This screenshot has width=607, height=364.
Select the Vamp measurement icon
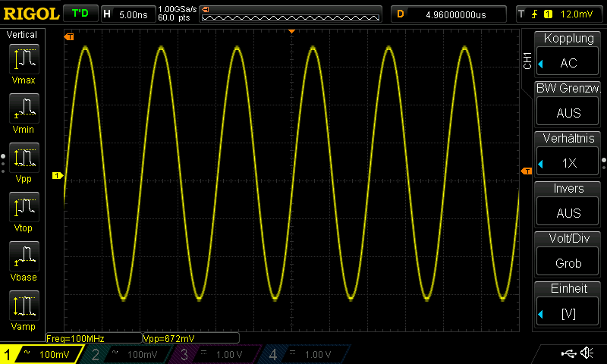(24, 305)
